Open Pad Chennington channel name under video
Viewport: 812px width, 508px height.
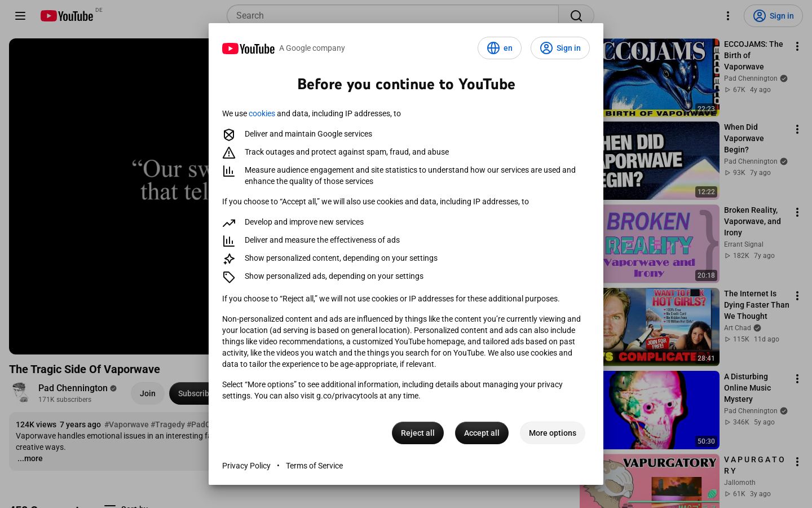click(73, 388)
